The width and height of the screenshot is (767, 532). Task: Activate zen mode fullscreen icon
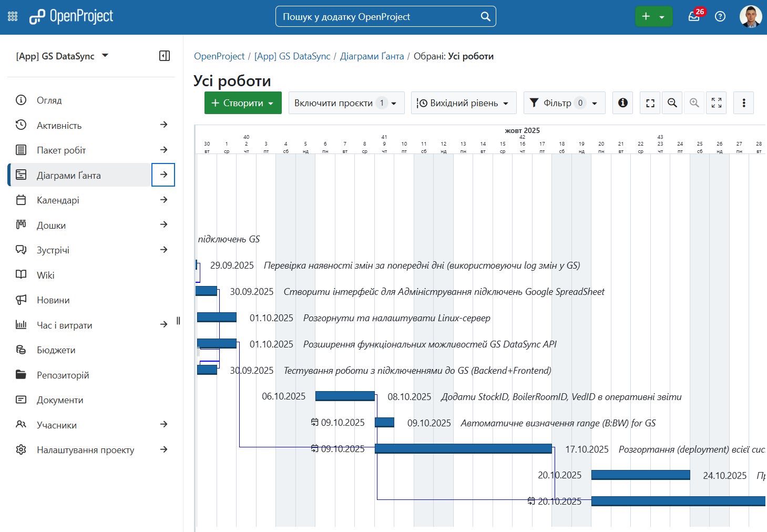coord(650,103)
